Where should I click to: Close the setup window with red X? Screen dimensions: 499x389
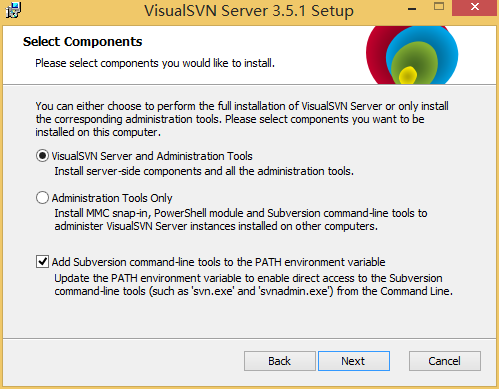coord(474,7)
